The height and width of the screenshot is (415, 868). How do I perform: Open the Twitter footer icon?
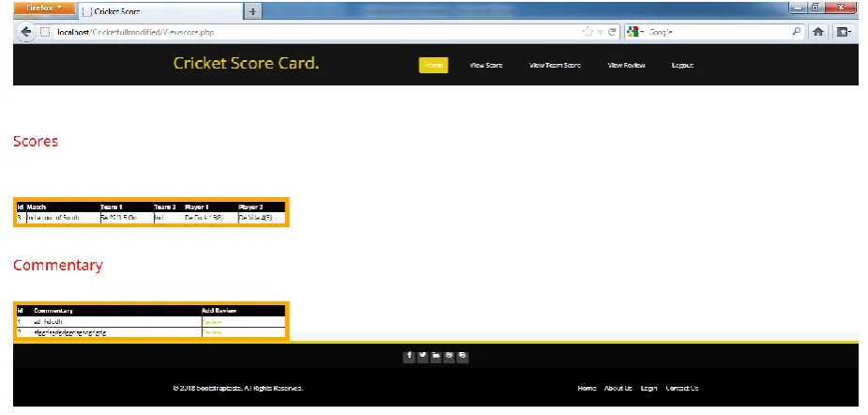(x=422, y=356)
